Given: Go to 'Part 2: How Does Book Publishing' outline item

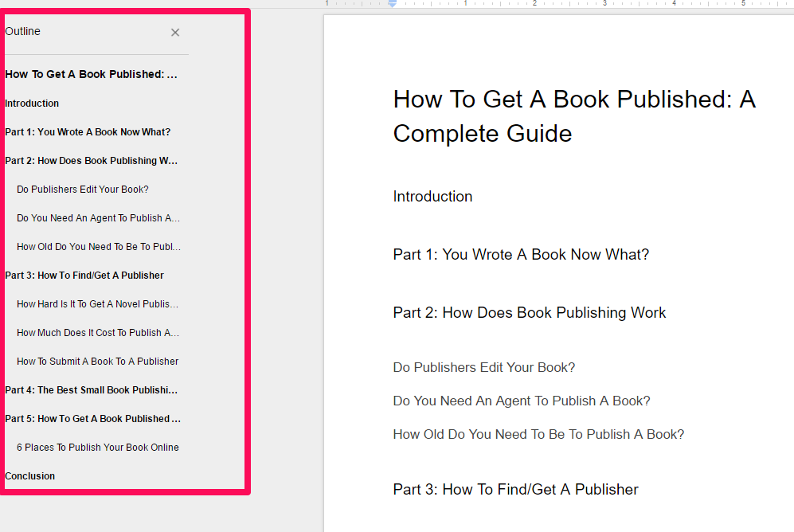Looking at the screenshot, I should [x=92, y=161].
